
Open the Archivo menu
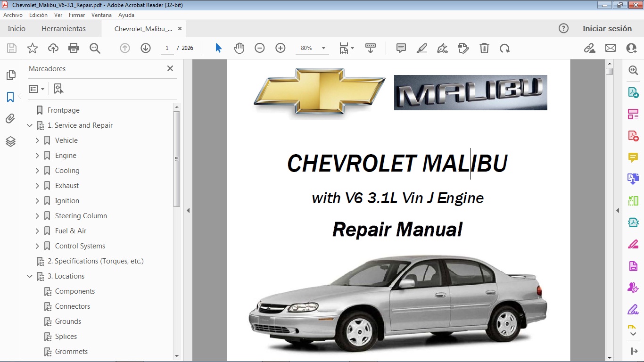pyautogui.click(x=13, y=15)
